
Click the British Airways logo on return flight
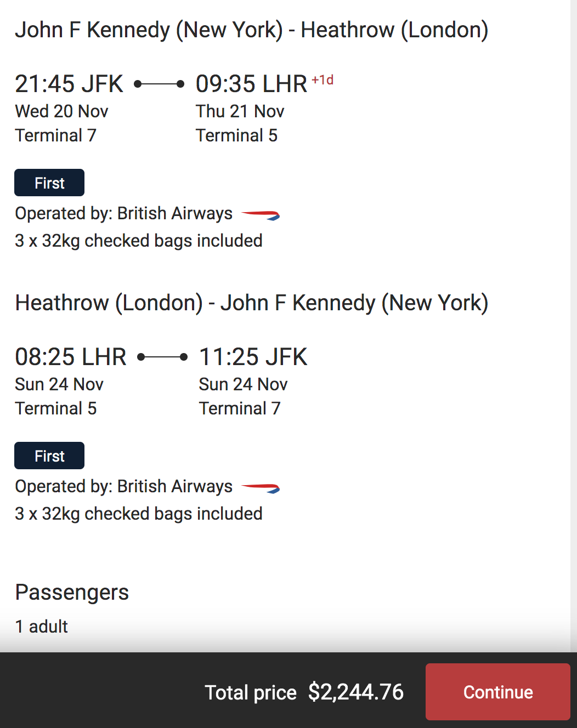(261, 487)
